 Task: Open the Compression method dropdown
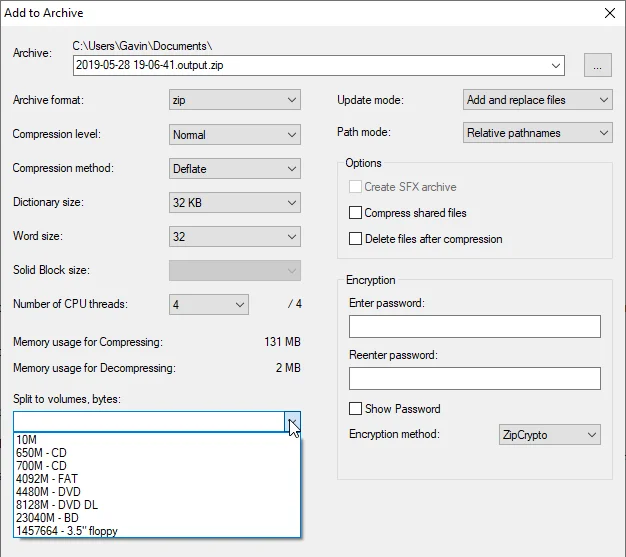(x=235, y=168)
